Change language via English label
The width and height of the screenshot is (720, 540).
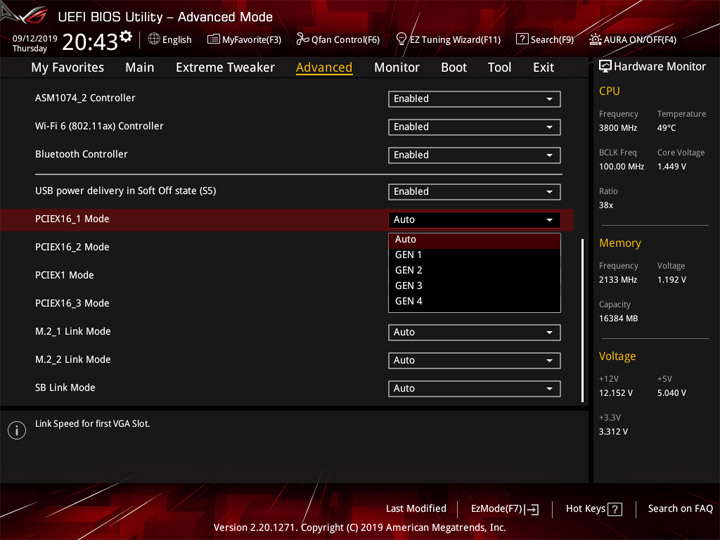pos(177,39)
